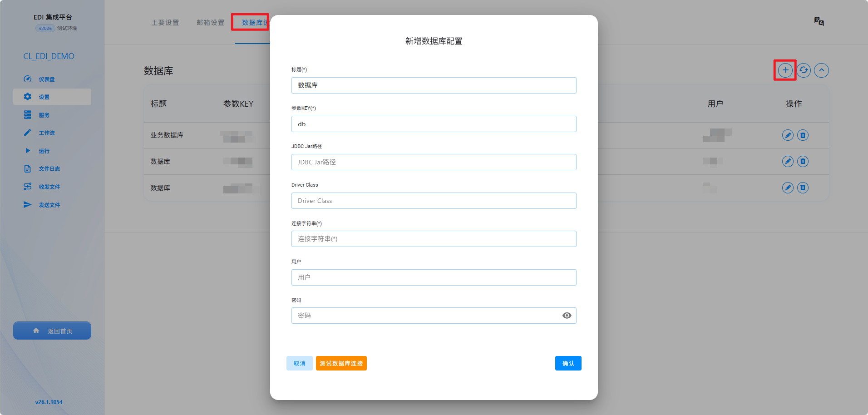
Task: Click the 连接字符串 input field
Action: pos(434,239)
